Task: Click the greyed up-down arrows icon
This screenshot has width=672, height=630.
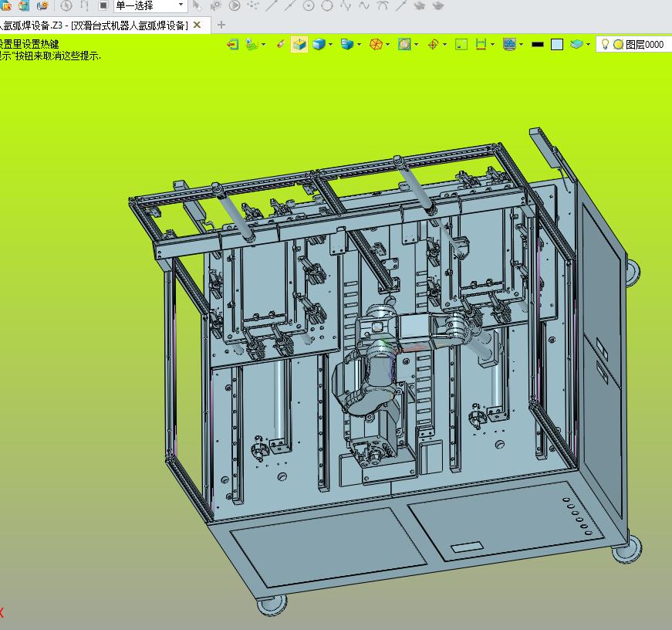Action: pos(84,5)
